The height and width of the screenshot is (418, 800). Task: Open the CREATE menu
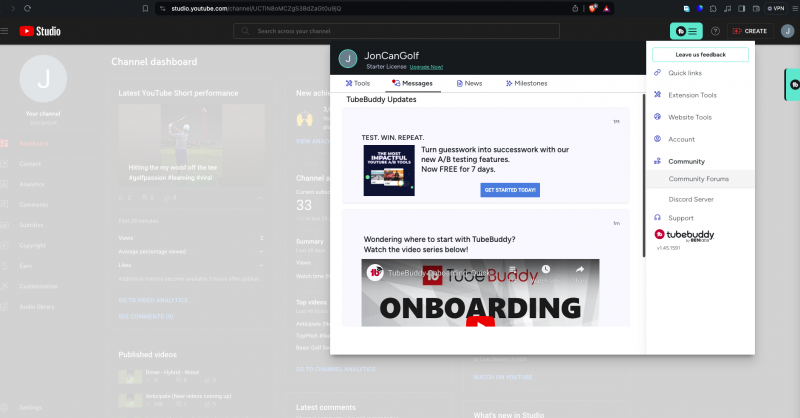[749, 31]
